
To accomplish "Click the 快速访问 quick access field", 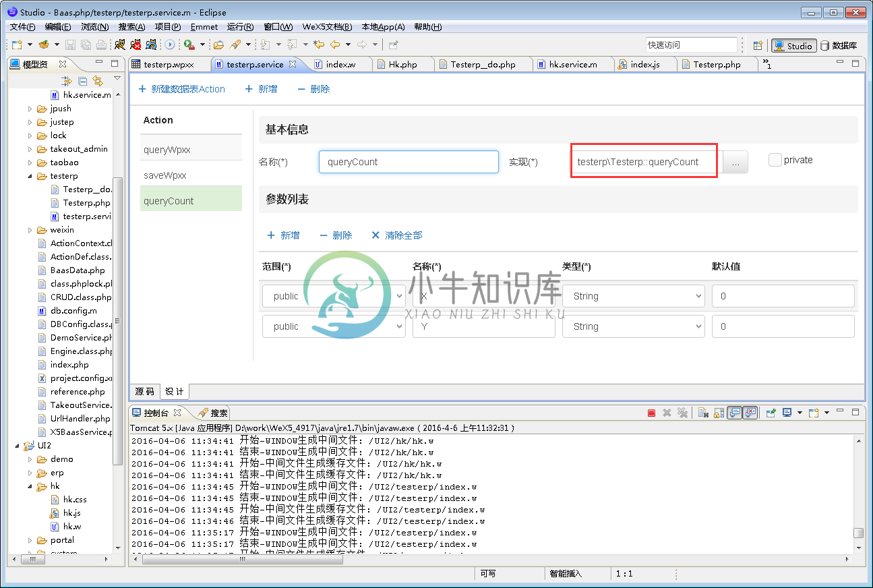I will (691, 45).
